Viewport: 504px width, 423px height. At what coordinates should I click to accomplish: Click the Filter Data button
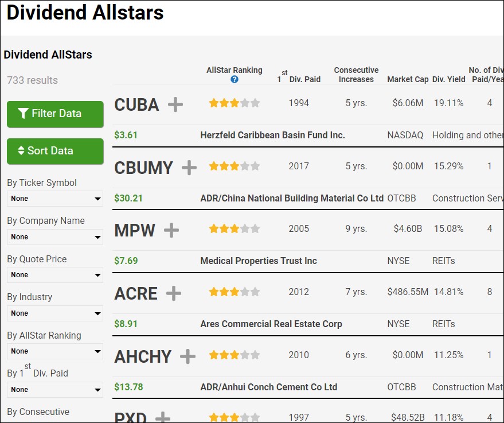coord(55,114)
